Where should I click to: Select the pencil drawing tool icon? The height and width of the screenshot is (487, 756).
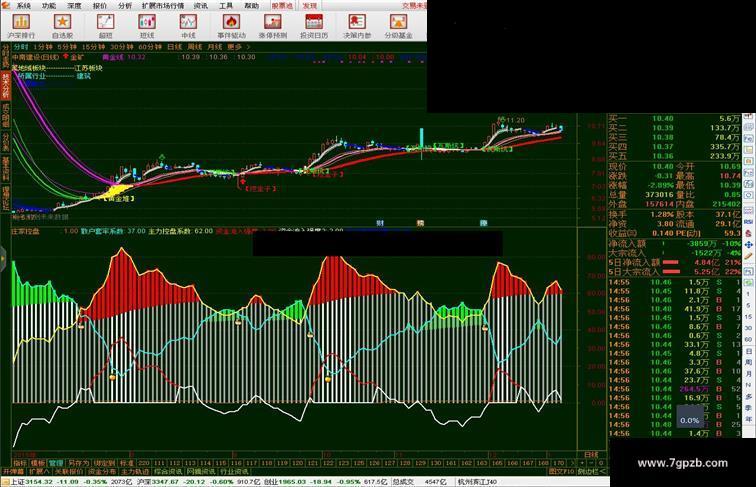coord(748,257)
